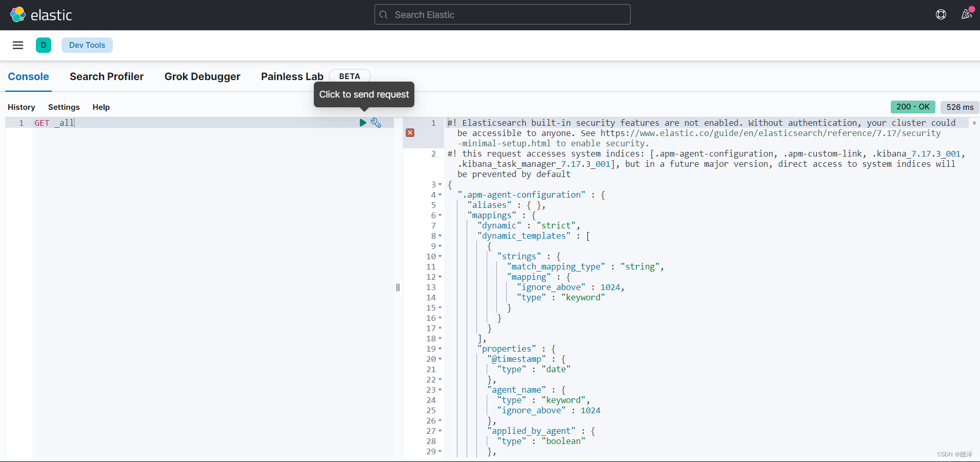
Task: Collapse .apm-agent-configuration at line 4
Action: pyautogui.click(x=440, y=195)
